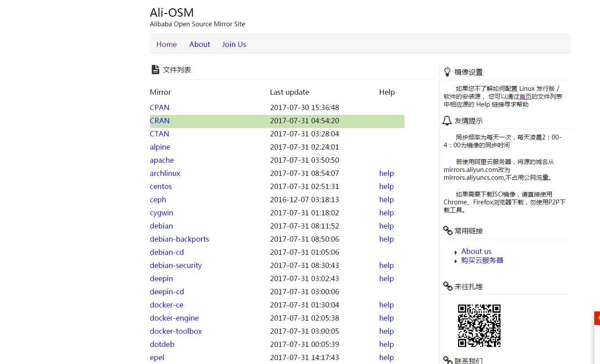
Task: Open the ceph mirror link
Action: click(158, 200)
